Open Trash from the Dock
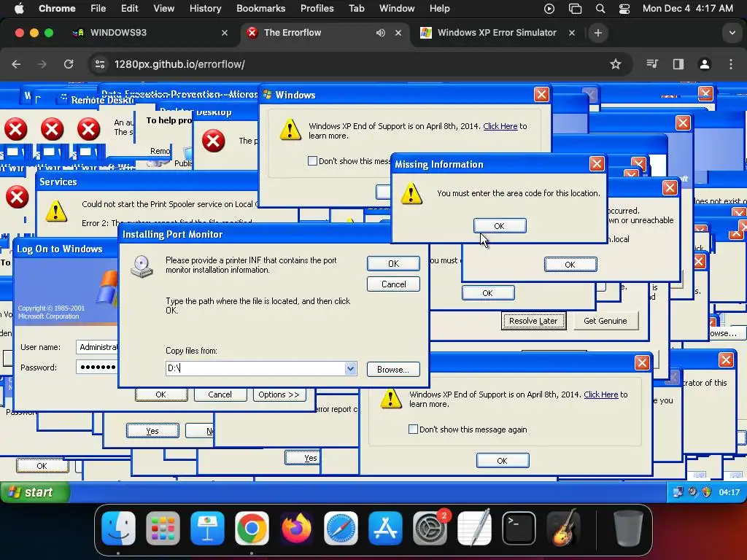 628,528
